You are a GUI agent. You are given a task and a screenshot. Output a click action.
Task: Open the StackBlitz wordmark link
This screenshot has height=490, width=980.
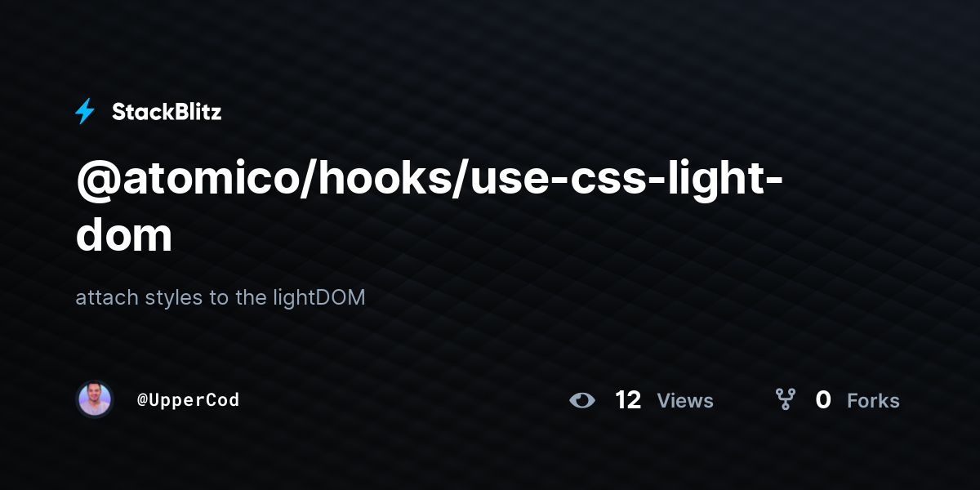coord(167,112)
